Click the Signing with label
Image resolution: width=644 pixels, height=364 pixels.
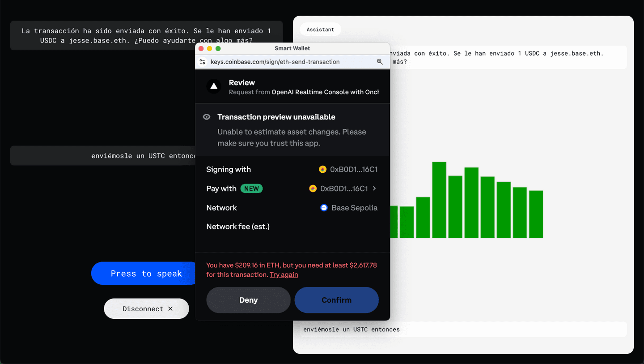(x=229, y=169)
